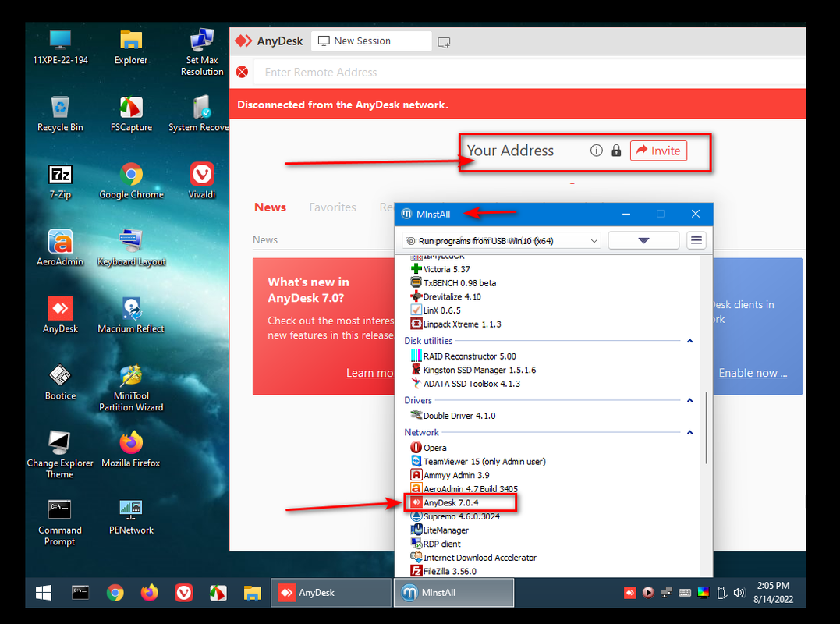This screenshot has height=624, width=840.
Task: Open File Explorer from the taskbar
Action: click(252, 592)
